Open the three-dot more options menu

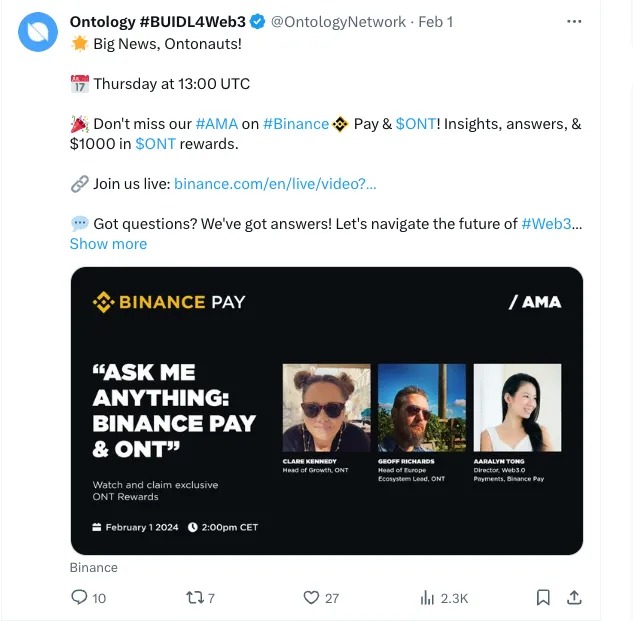coord(574,21)
